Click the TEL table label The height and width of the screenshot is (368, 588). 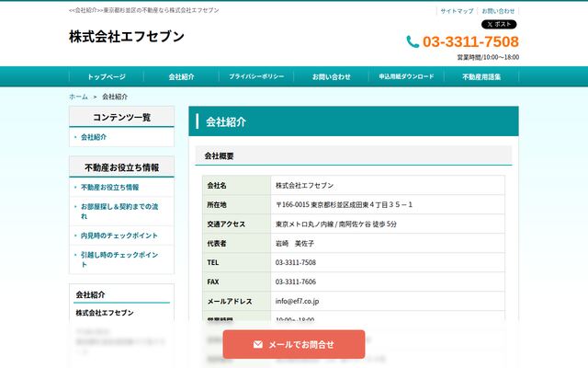pos(212,262)
